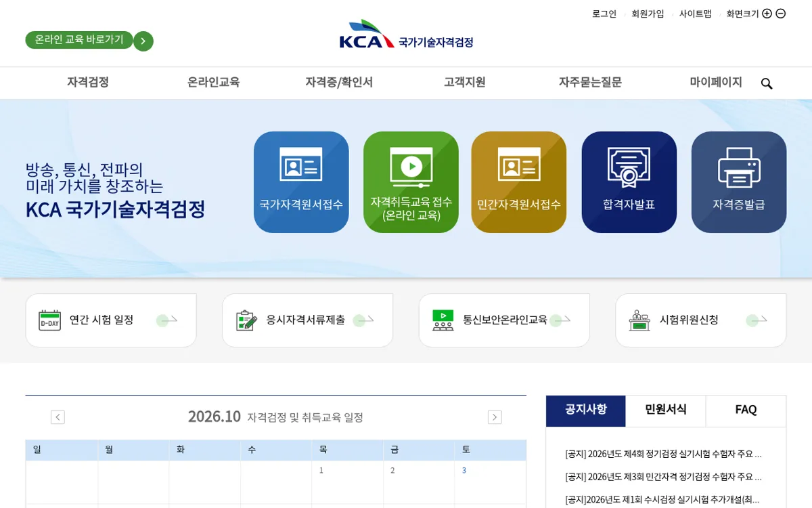Screen dimensions: 812x508
Task: Open the search magnifier icon
Action: [767, 83]
